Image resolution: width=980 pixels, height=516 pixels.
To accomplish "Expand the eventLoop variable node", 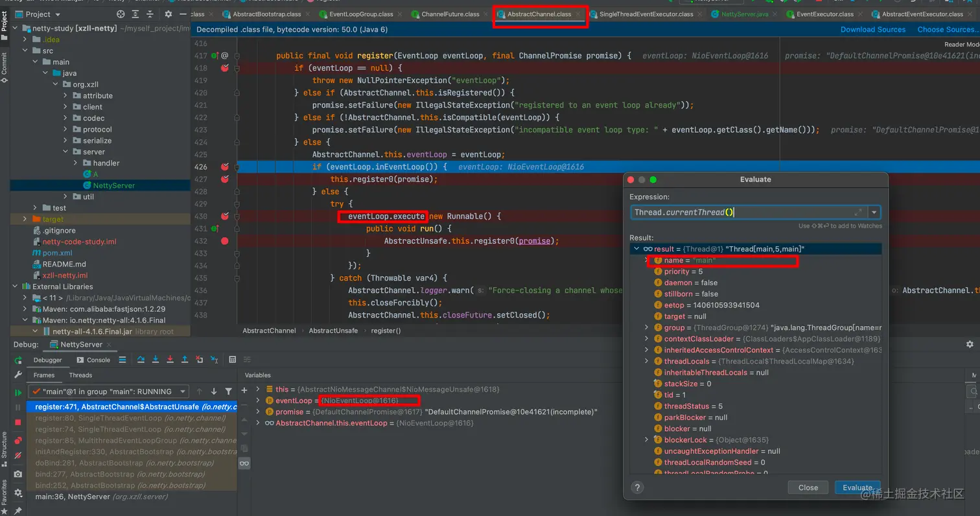I will tap(258, 401).
